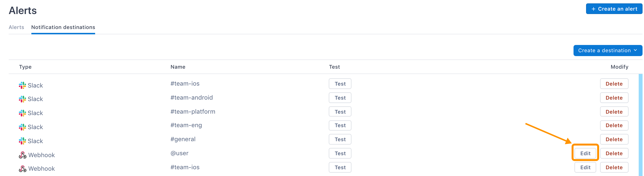Click Slack icon beside #team-platform
The image size is (644, 176).
(x=22, y=113)
